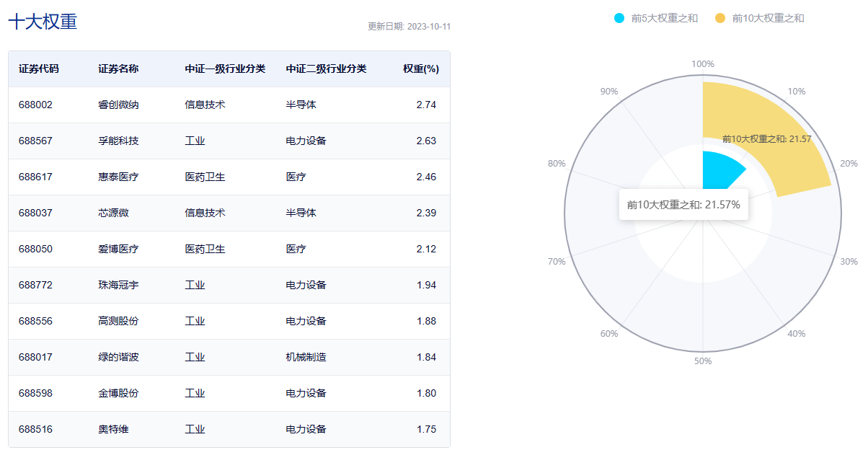The height and width of the screenshot is (468, 868).
Task: Open the 工业 link for 珠海冠宇
Action: 195,285
